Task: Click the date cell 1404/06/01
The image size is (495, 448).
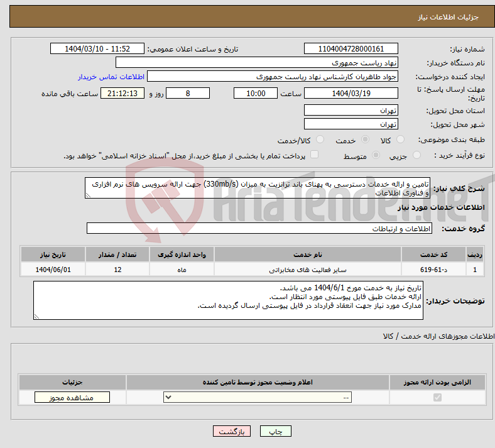Action: coord(53,270)
